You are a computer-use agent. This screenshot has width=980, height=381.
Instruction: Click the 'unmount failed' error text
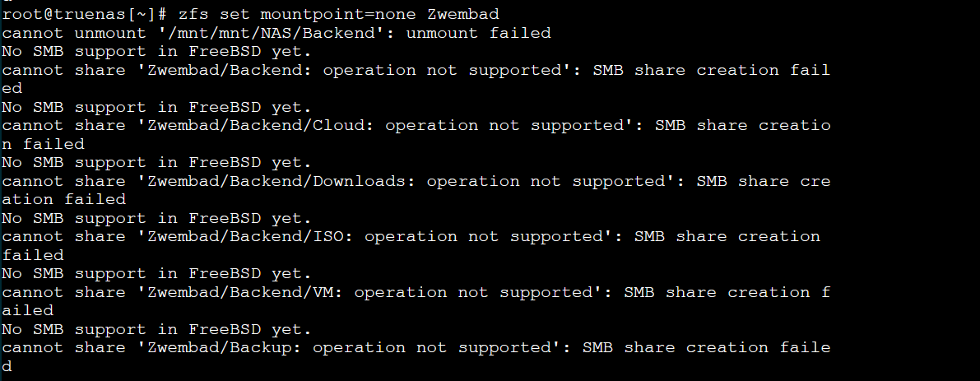click(x=479, y=32)
